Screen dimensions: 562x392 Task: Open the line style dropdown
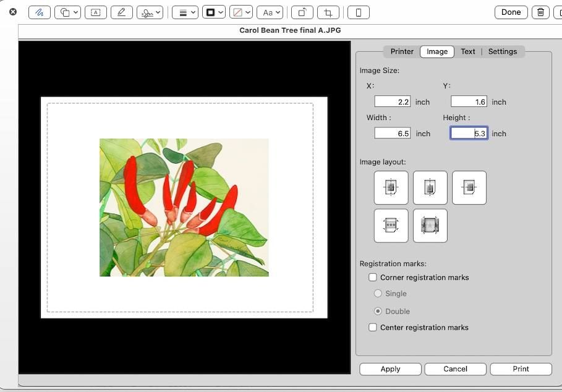tap(185, 12)
